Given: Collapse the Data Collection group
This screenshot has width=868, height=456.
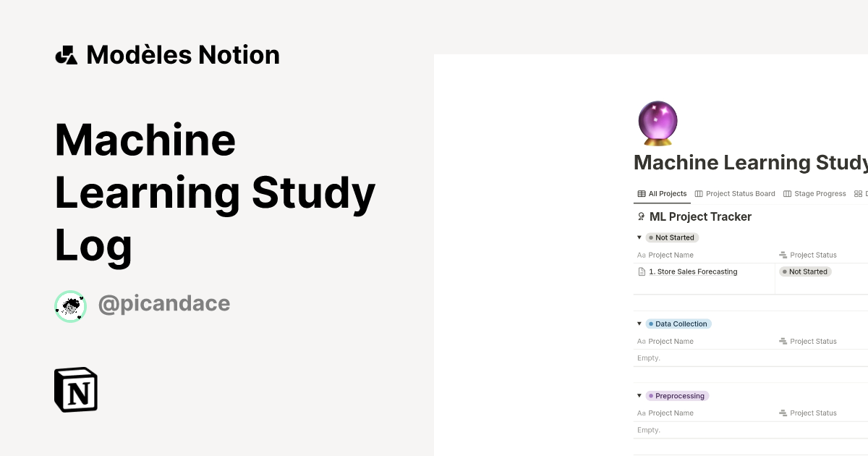Looking at the screenshot, I should (x=639, y=324).
